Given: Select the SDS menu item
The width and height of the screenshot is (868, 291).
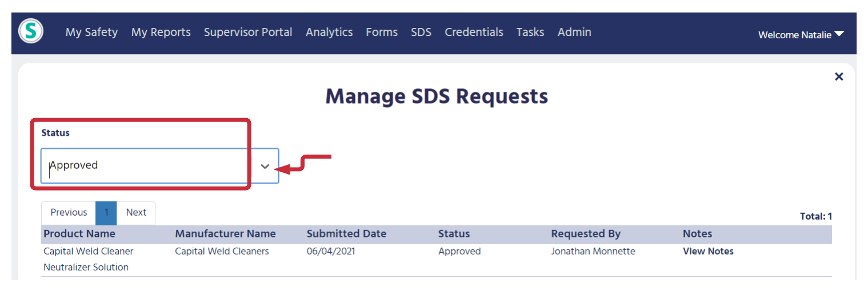Looking at the screenshot, I should pos(421,33).
